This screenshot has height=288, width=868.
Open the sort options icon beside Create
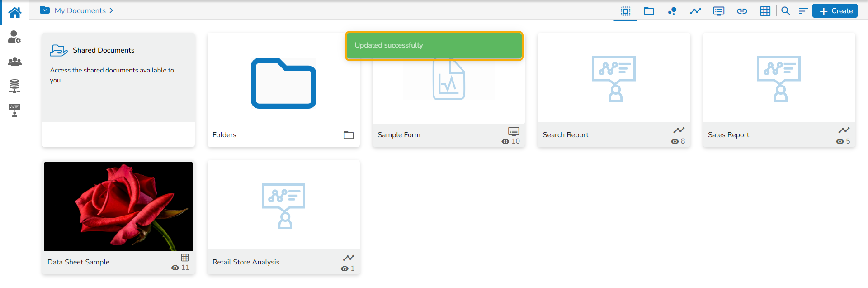pyautogui.click(x=803, y=11)
